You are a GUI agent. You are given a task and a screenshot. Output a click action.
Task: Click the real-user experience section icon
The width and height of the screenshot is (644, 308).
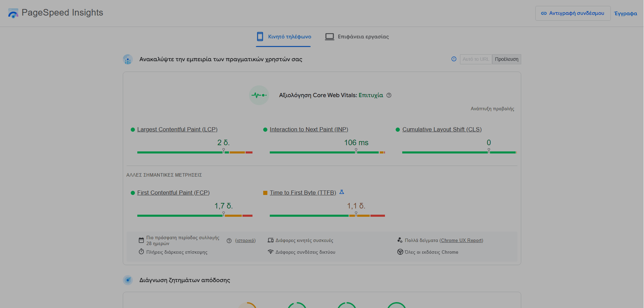(128, 59)
